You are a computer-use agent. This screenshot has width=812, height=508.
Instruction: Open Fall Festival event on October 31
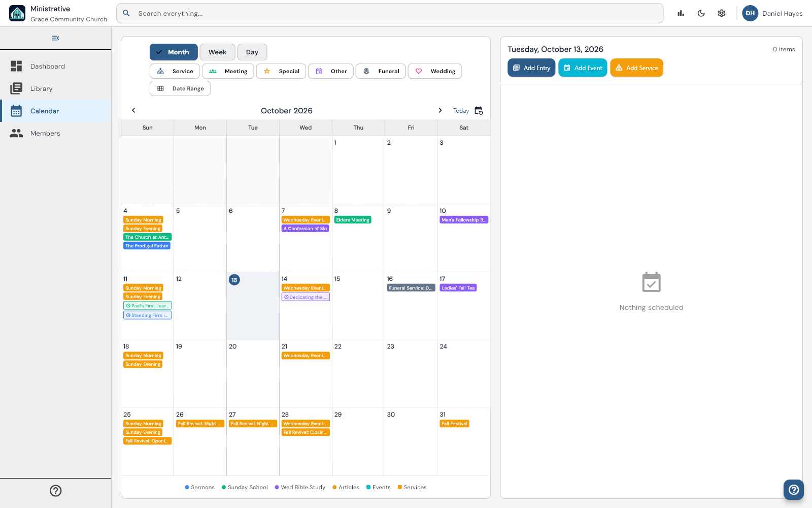tap(454, 424)
